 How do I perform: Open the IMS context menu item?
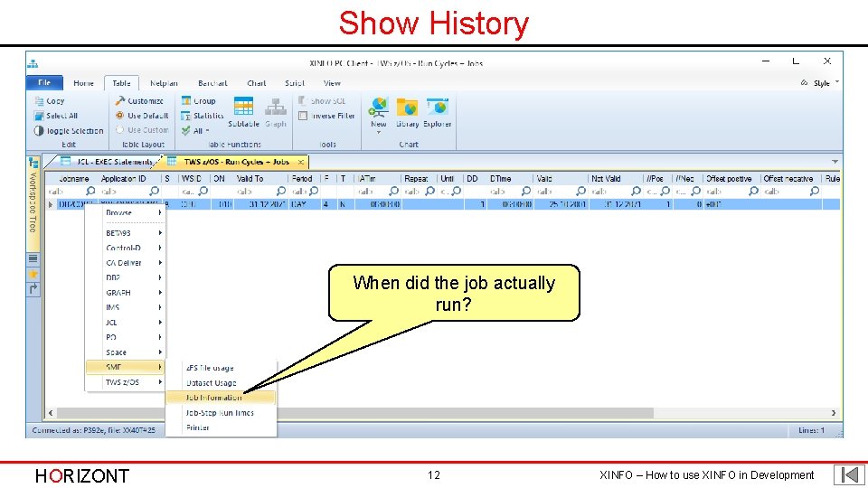(126, 307)
